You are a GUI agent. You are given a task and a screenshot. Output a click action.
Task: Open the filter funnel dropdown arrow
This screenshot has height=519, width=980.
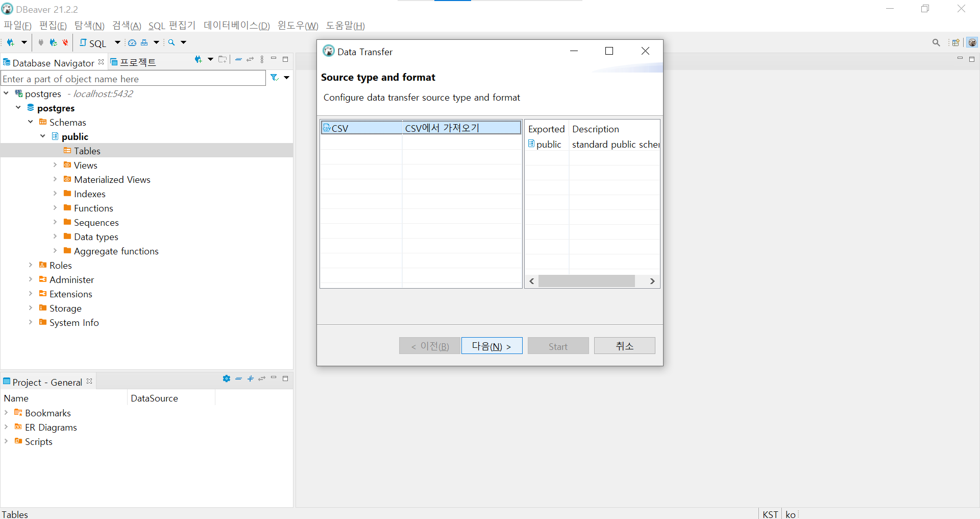click(286, 78)
